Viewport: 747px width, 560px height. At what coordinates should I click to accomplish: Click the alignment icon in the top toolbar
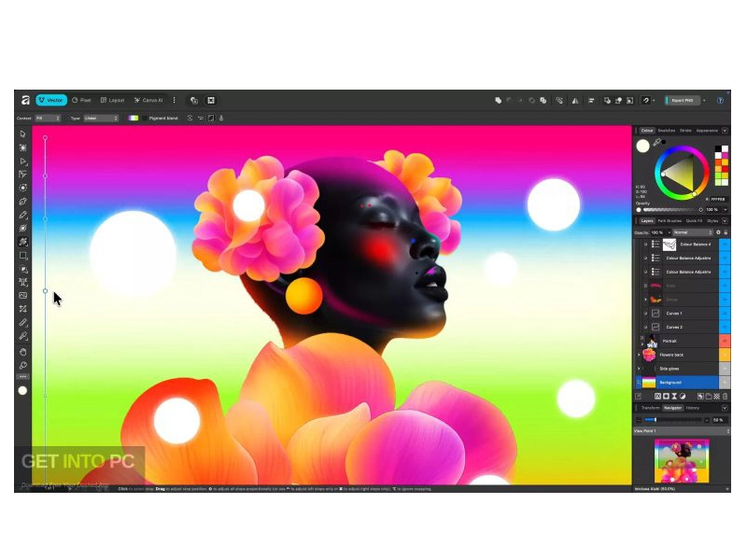coord(592,100)
